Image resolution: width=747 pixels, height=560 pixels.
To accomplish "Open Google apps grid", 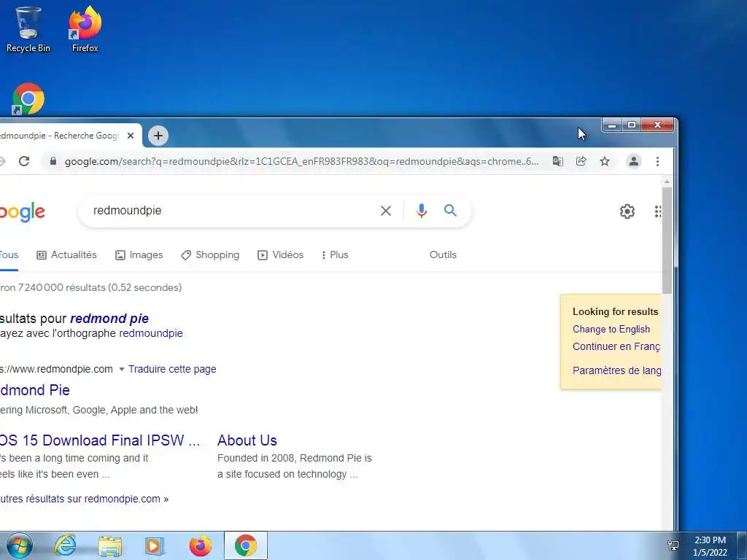I will [x=658, y=211].
